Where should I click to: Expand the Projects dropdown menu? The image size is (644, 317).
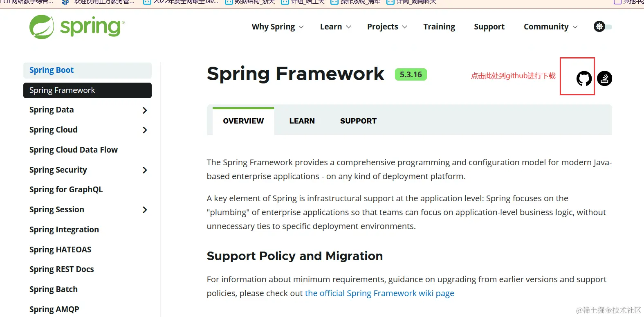(387, 27)
